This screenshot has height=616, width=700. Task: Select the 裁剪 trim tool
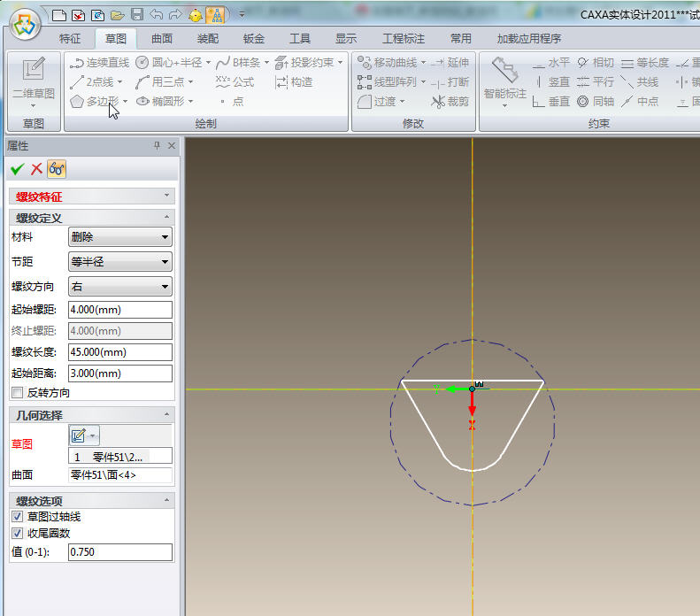tap(450, 102)
